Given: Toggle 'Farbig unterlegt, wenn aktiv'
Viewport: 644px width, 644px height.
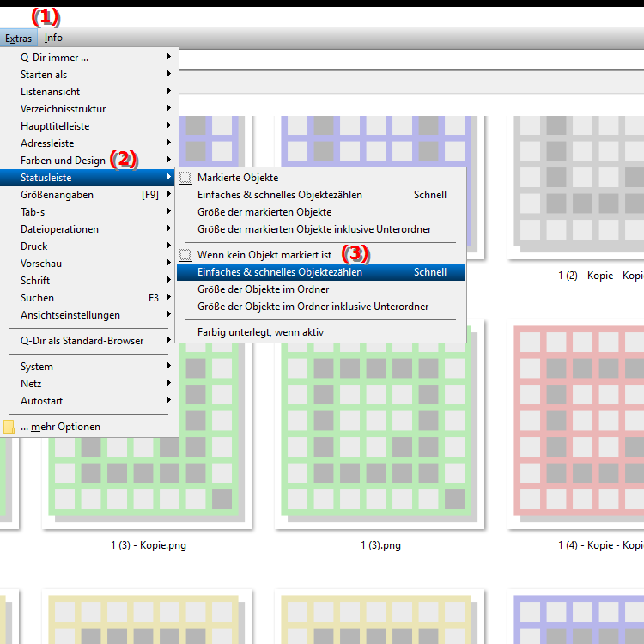Looking at the screenshot, I should 321,332.
